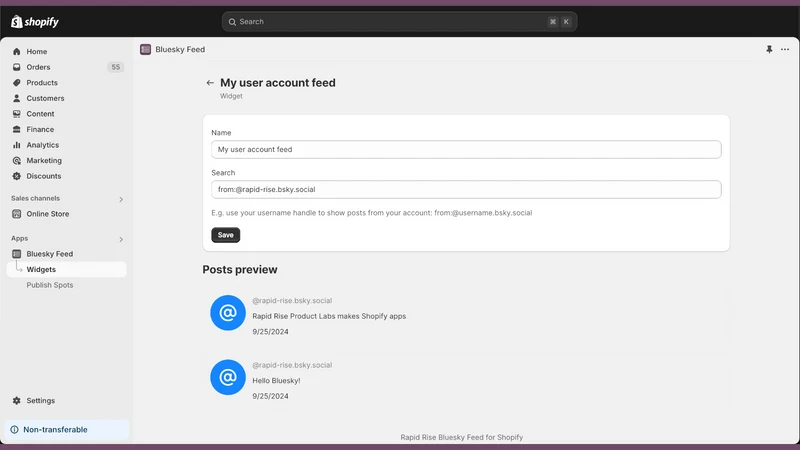Pin the Bluesky Feed app
This screenshot has height=450, width=800.
(769, 49)
